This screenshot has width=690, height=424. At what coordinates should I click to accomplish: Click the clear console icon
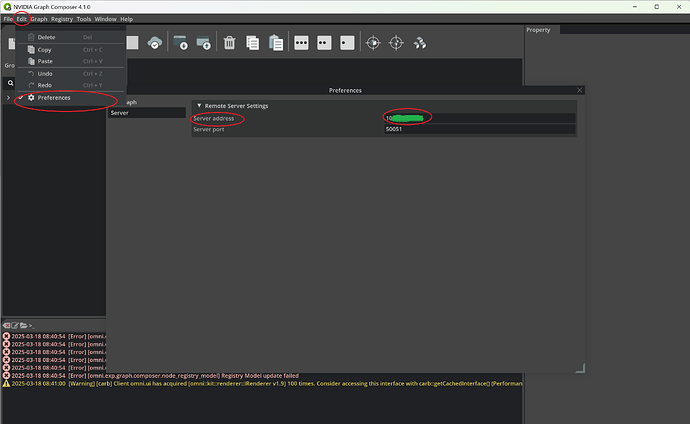coord(7,325)
